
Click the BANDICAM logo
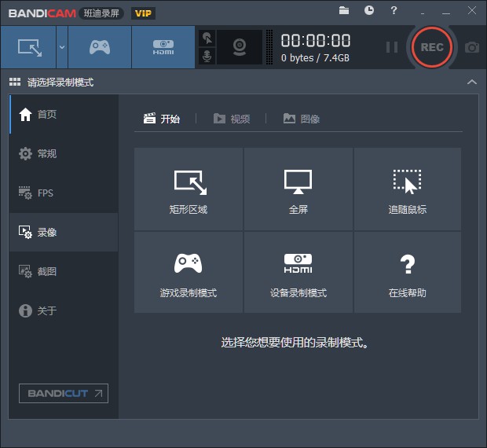42,13
